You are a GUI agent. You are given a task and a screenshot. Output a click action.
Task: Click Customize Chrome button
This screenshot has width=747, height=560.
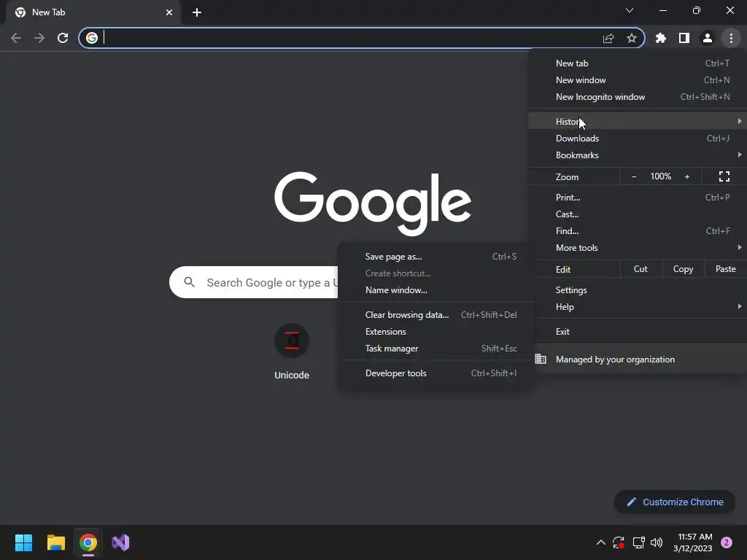[x=675, y=502]
